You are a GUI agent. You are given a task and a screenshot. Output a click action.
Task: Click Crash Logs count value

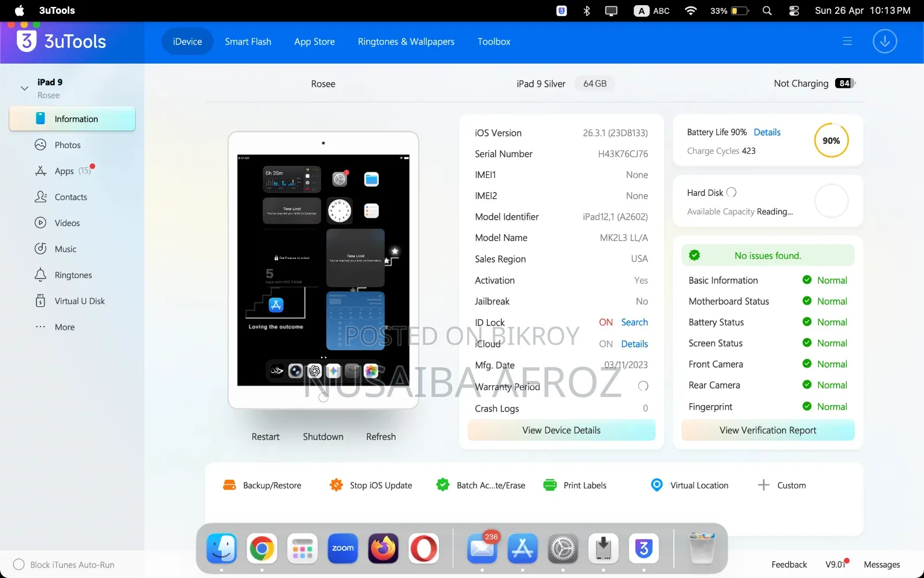pos(645,409)
